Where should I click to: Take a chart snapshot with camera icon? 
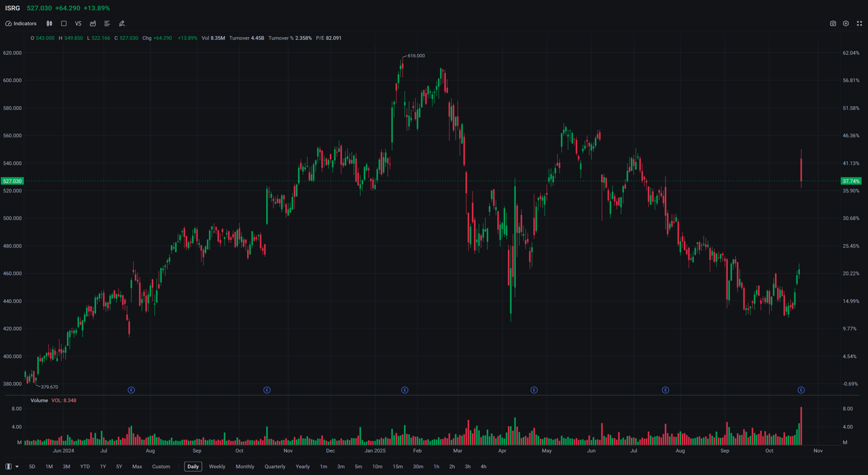coord(833,24)
